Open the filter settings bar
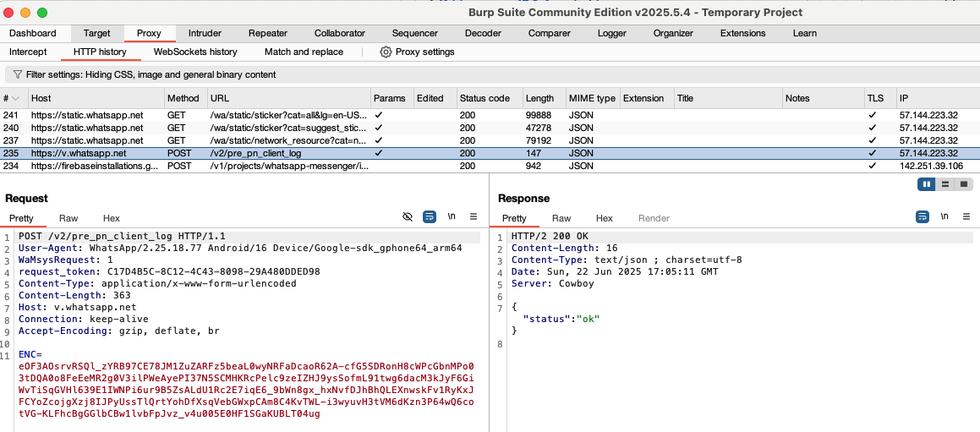Viewport: 980px width, 432px height. [490, 74]
